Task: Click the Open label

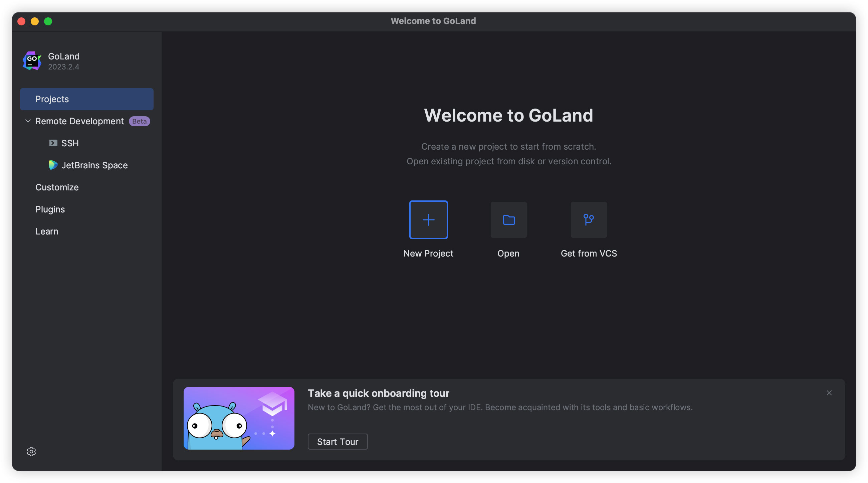Action: pos(508,254)
